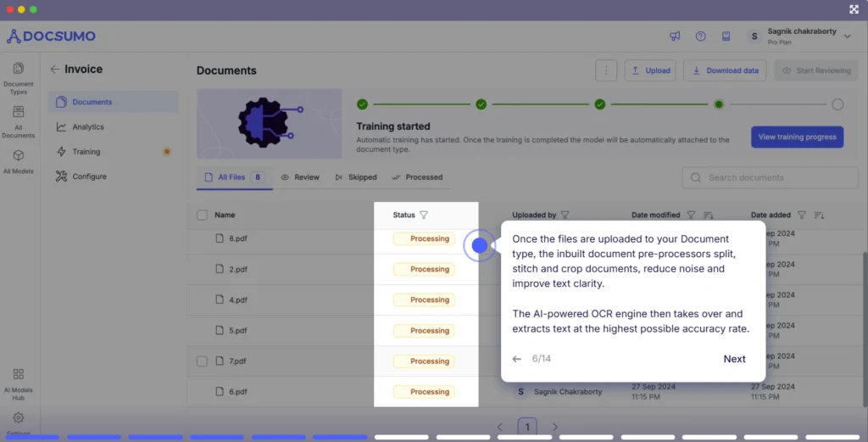
Task: Go to next page chevron
Action: click(554, 427)
